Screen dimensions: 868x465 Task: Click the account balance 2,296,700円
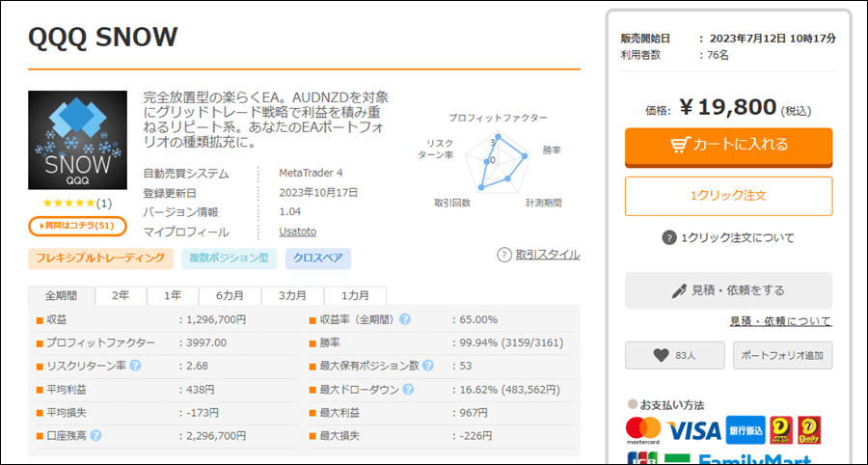click(x=215, y=436)
